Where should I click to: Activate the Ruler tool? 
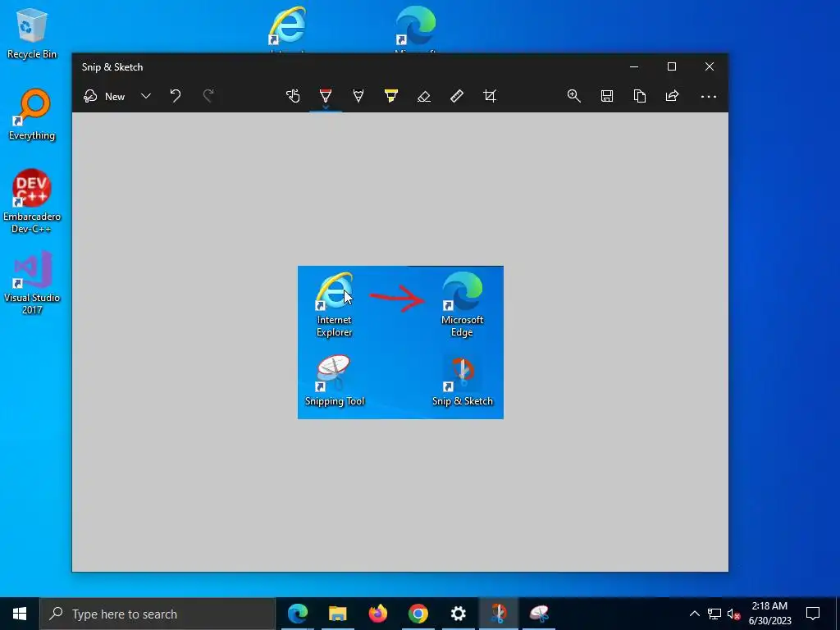456,97
